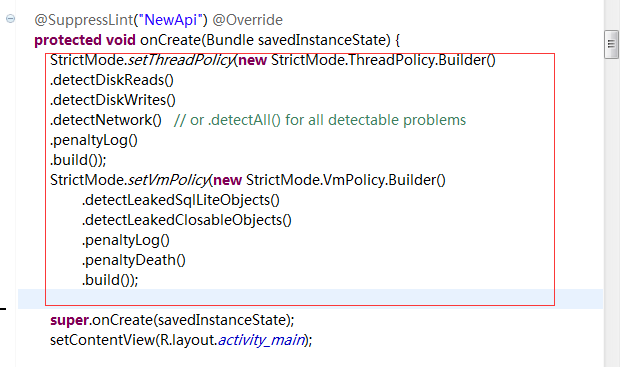
Task: Click the "NewApi" string literal
Action: coord(170,20)
